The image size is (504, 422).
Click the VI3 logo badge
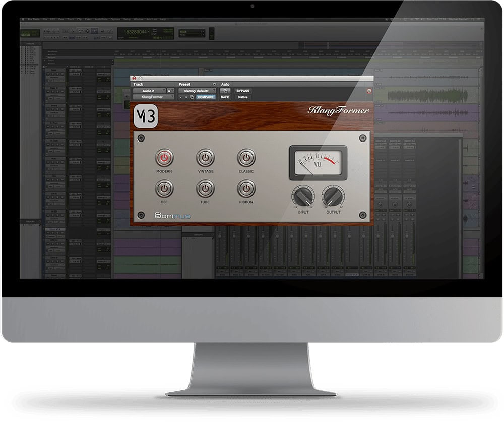(x=146, y=116)
